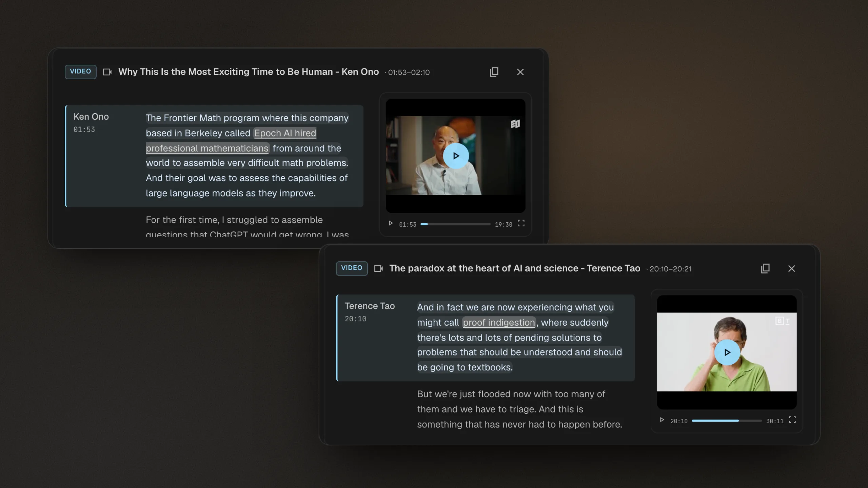The width and height of the screenshot is (868, 488).
Task: Open the 'Epoch AI hired' highlighted link
Action: click(x=285, y=133)
